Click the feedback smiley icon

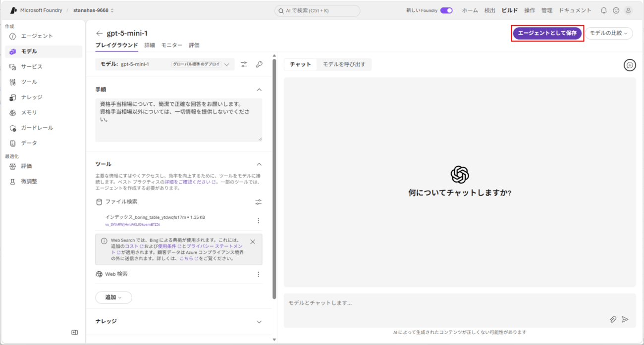point(616,10)
